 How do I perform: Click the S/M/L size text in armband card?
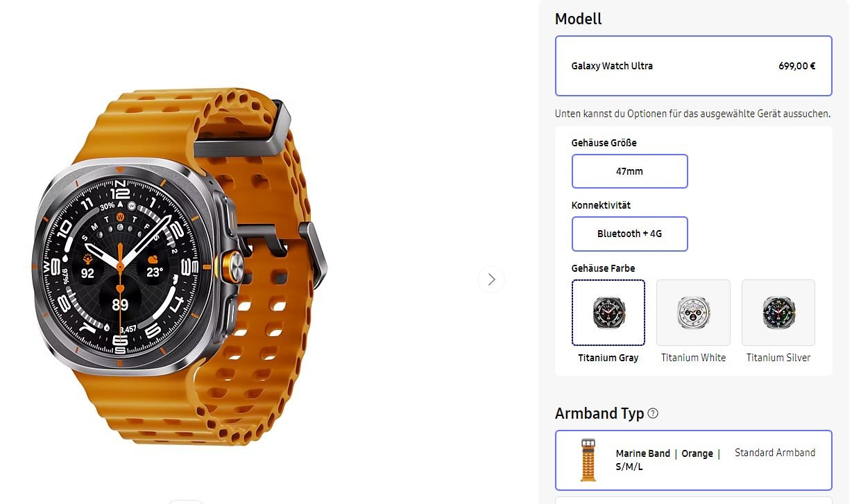(x=629, y=467)
